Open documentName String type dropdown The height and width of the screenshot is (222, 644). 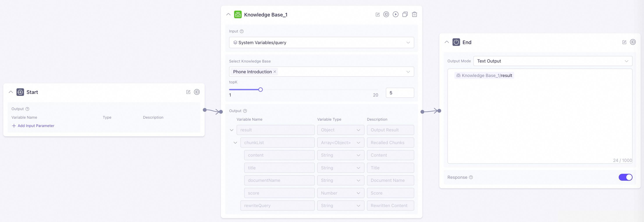[x=341, y=180]
